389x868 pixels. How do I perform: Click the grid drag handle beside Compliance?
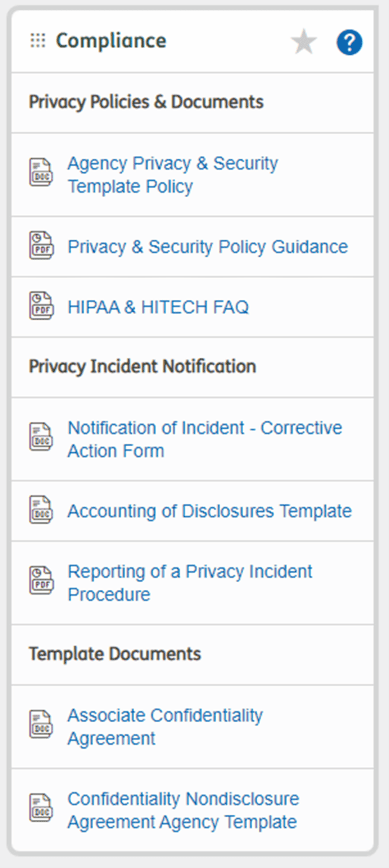click(x=37, y=41)
